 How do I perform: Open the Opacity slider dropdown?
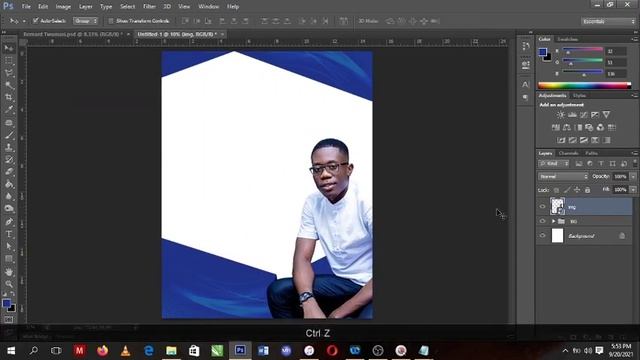(x=633, y=177)
